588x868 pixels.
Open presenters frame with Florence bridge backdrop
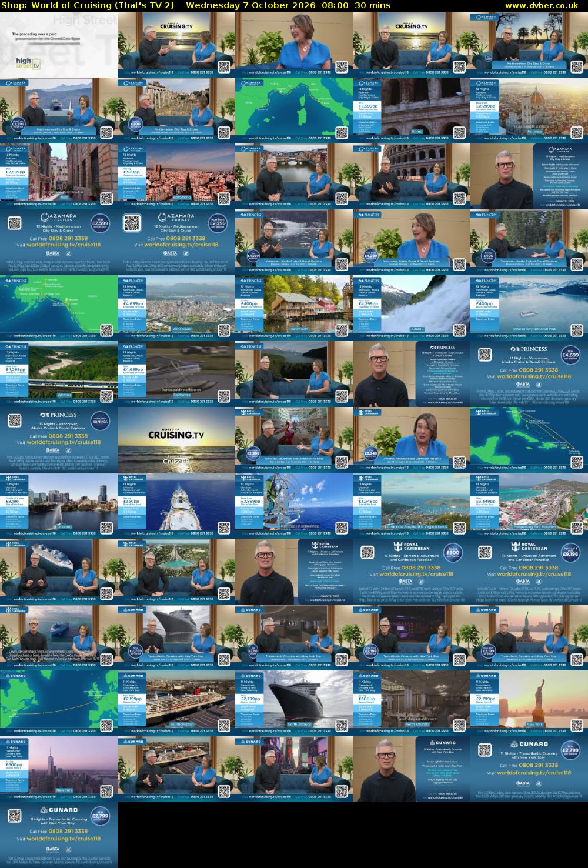(294, 176)
